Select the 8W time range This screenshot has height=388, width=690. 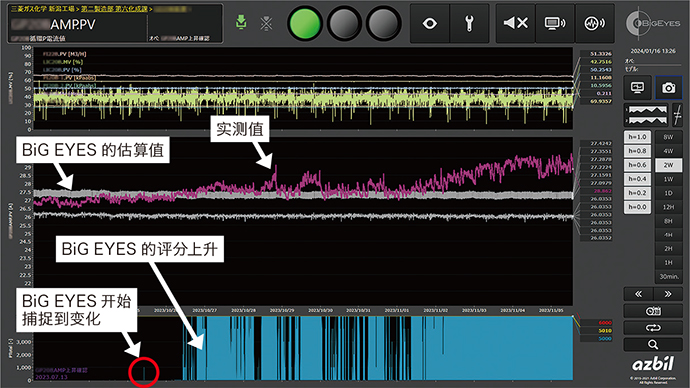[x=668, y=137]
